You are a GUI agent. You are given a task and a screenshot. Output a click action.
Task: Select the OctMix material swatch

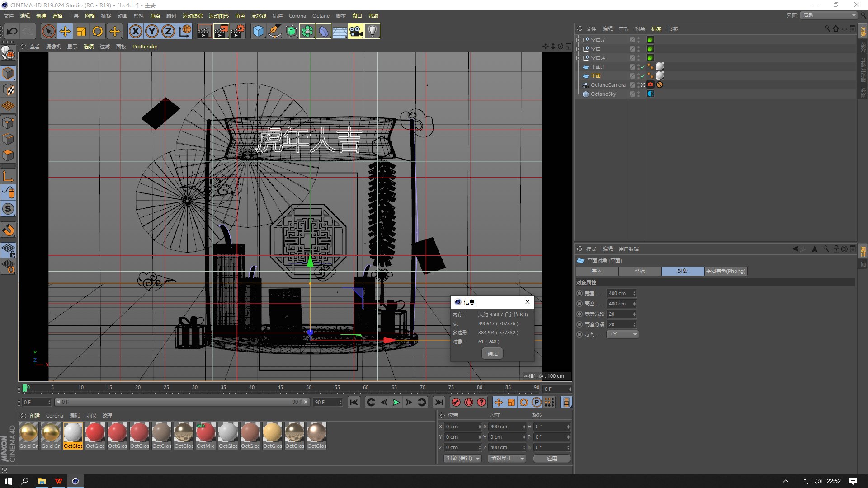[205, 436]
